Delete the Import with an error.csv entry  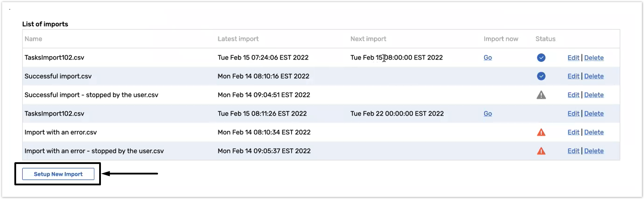(x=594, y=132)
